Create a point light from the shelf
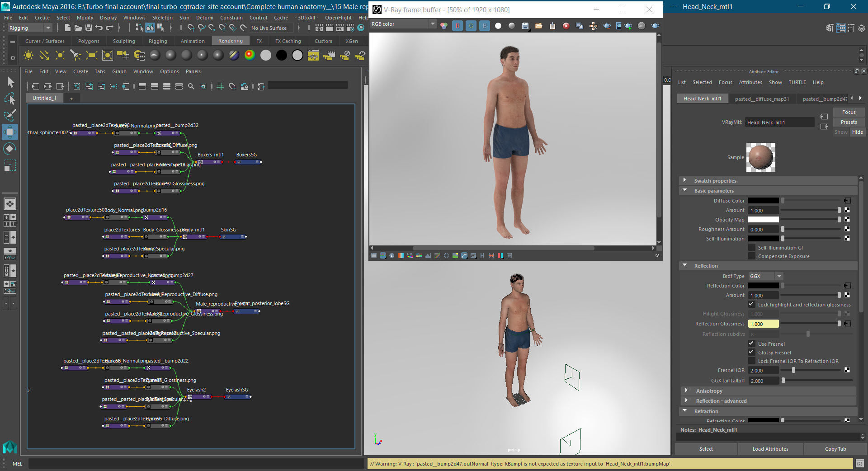868x471 pixels. [x=60, y=55]
